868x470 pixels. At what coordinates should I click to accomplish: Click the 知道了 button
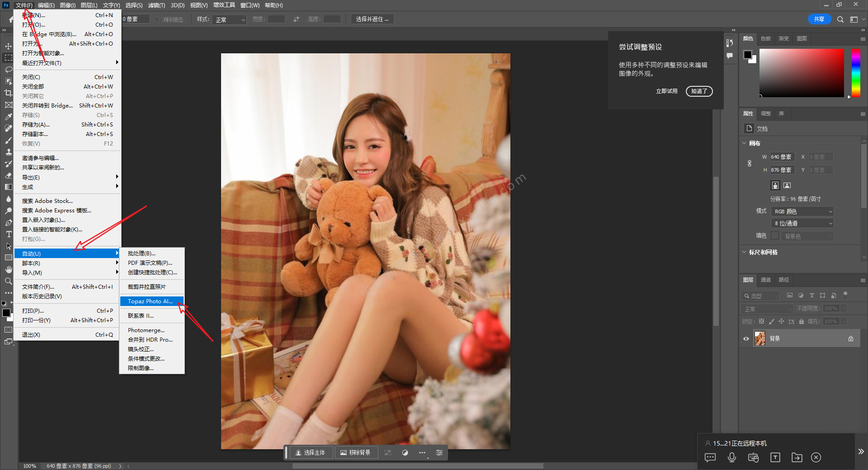[699, 91]
